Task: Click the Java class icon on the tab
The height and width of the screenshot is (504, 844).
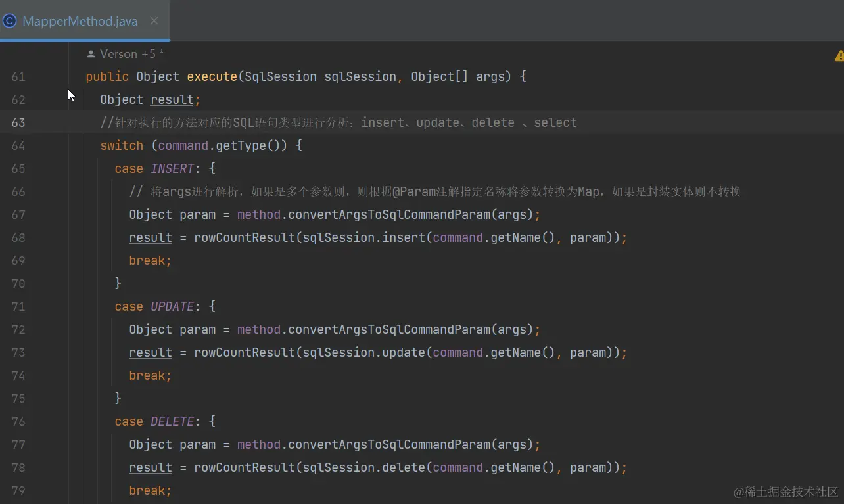Action: pos(10,21)
